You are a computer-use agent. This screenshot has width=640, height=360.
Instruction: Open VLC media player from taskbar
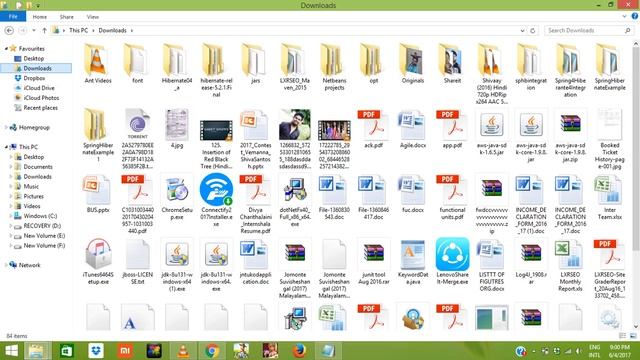pos(183,351)
